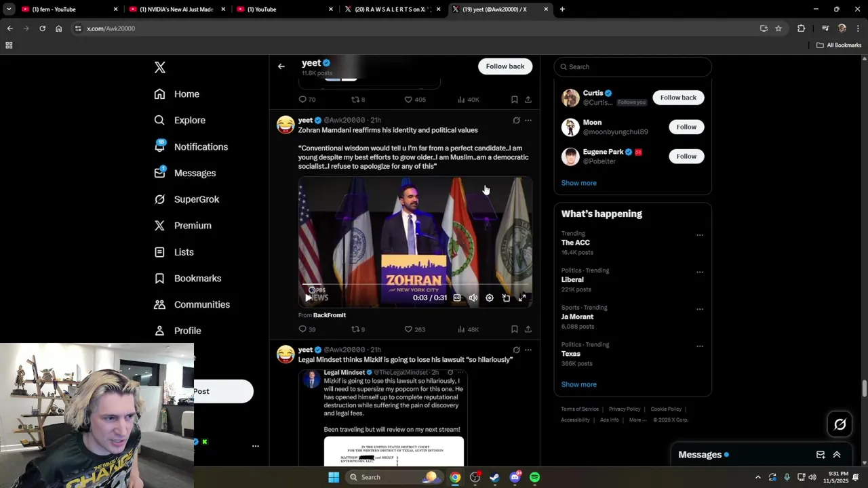Screen dimensions: 868x488
Task: Reply to the Zohran Mamdani post
Action: (x=307, y=329)
